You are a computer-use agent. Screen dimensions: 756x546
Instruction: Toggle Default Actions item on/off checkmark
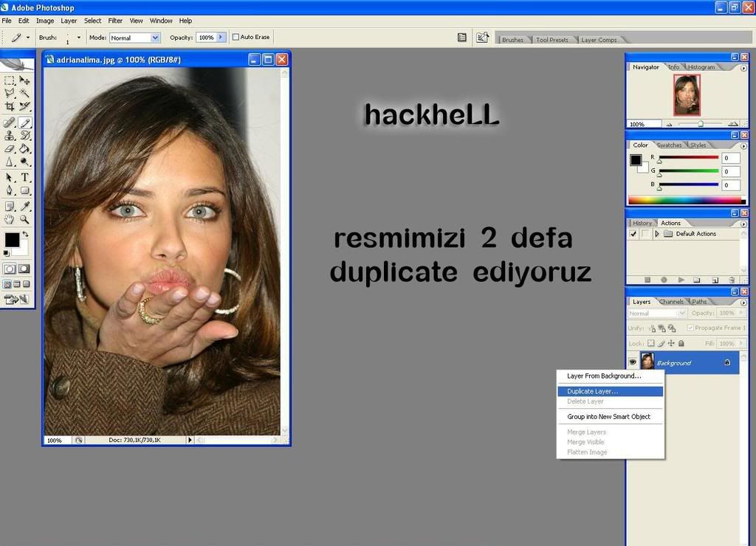(x=633, y=234)
